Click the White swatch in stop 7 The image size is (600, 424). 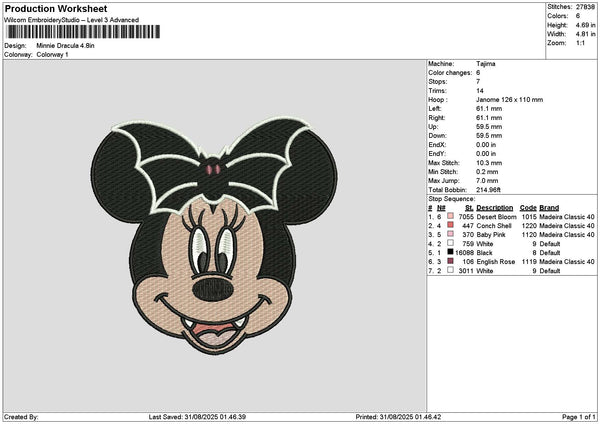point(450,270)
